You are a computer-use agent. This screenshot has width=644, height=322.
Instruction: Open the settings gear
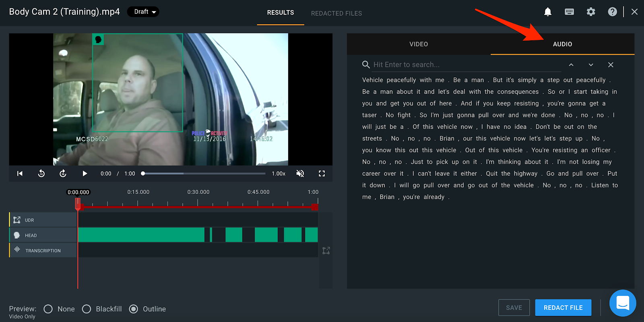click(x=591, y=12)
